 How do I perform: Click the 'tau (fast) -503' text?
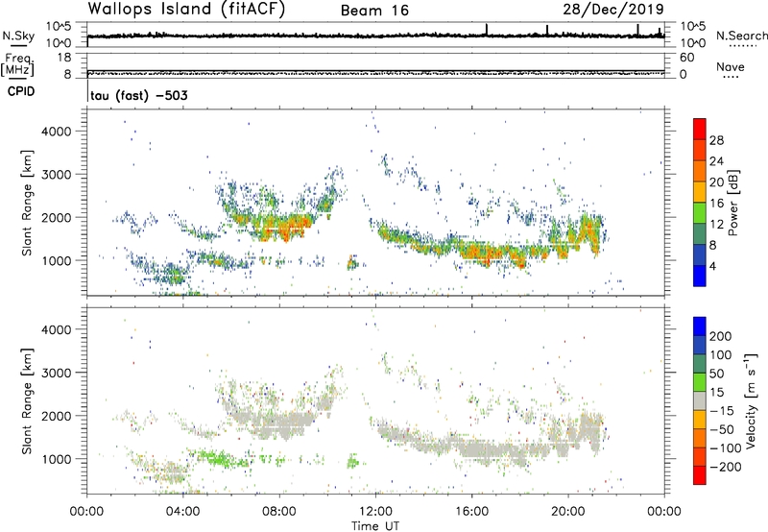pyautogui.click(x=139, y=95)
